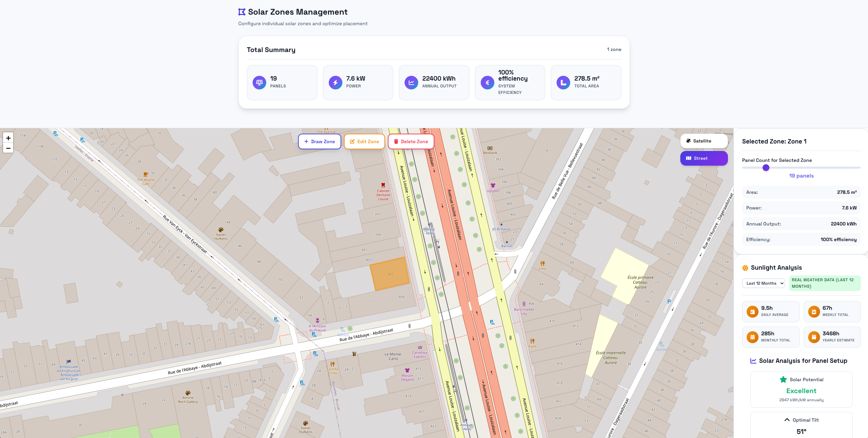Click the Daily Average calendar icon
The height and width of the screenshot is (438, 868).
coord(752,311)
